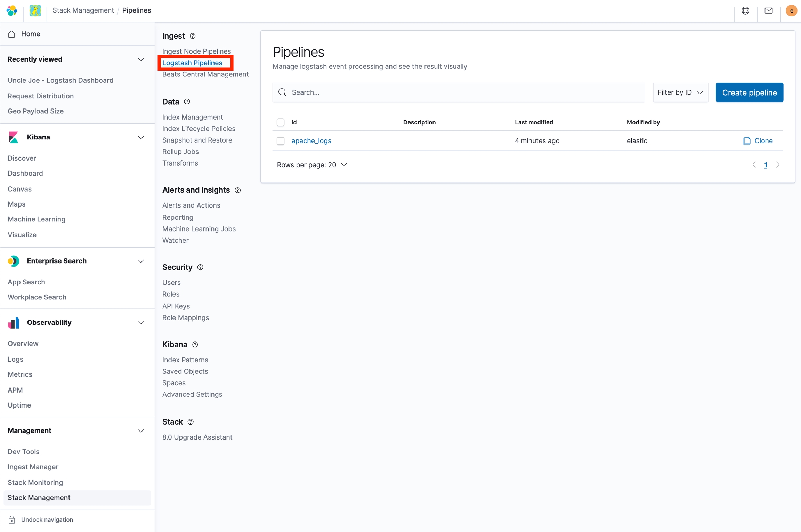This screenshot has width=801, height=532.
Task: Tick the apache_logs row checkbox
Action: pyautogui.click(x=281, y=141)
